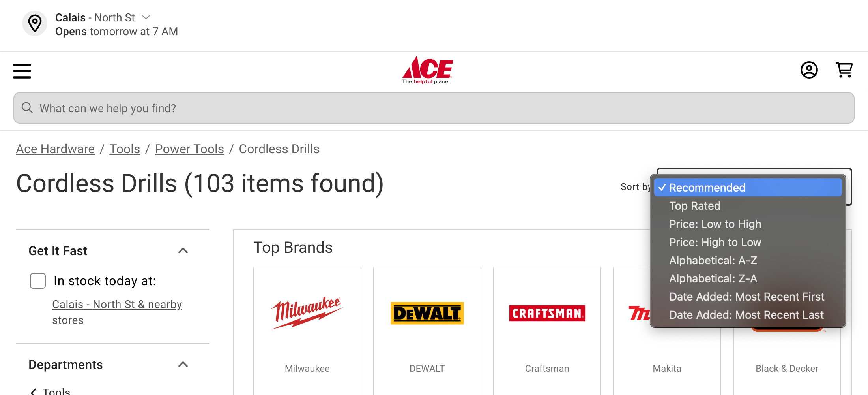Image resolution: width=868 pixels, height=395 pixels.
Task: Open the account profile icon
Action: click(809, 70)
